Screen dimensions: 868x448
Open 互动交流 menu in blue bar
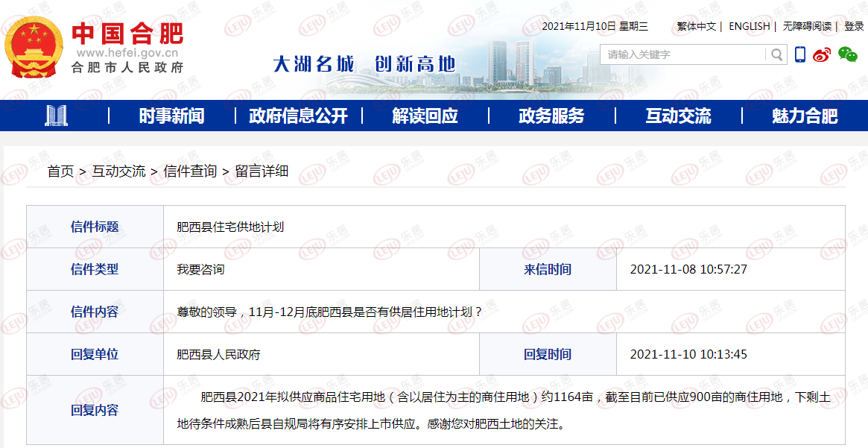click(x=678, y=116)
